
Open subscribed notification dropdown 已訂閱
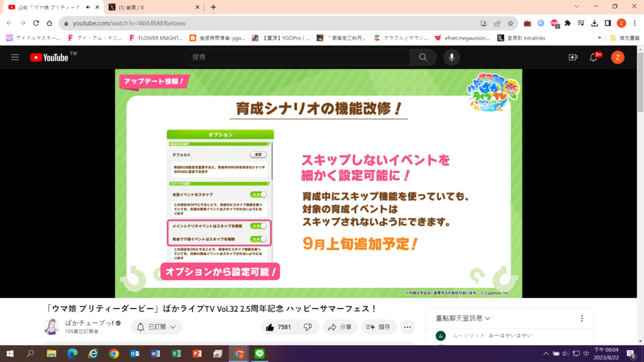coord(157,327)
